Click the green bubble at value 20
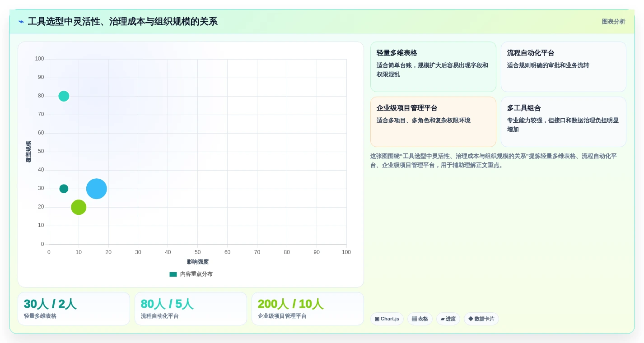Image resolution: width=644 pixels, height=343 pixels. point(79,207)
